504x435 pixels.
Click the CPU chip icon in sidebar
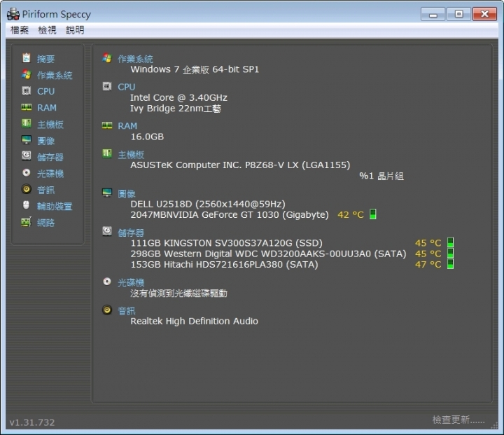pos(27,91)
